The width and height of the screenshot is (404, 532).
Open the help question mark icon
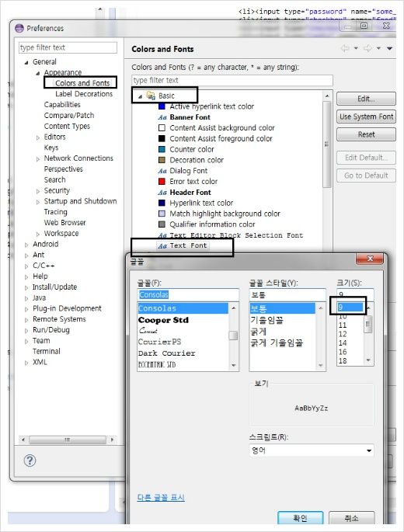pyautogui.click(x=30, y=461)
